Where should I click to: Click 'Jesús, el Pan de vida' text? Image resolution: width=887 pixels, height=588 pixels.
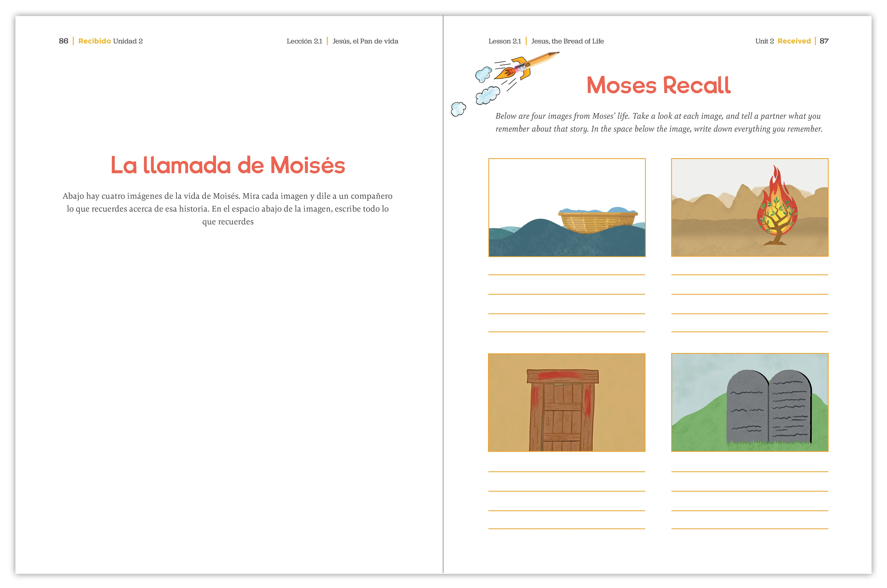[365, 41]
